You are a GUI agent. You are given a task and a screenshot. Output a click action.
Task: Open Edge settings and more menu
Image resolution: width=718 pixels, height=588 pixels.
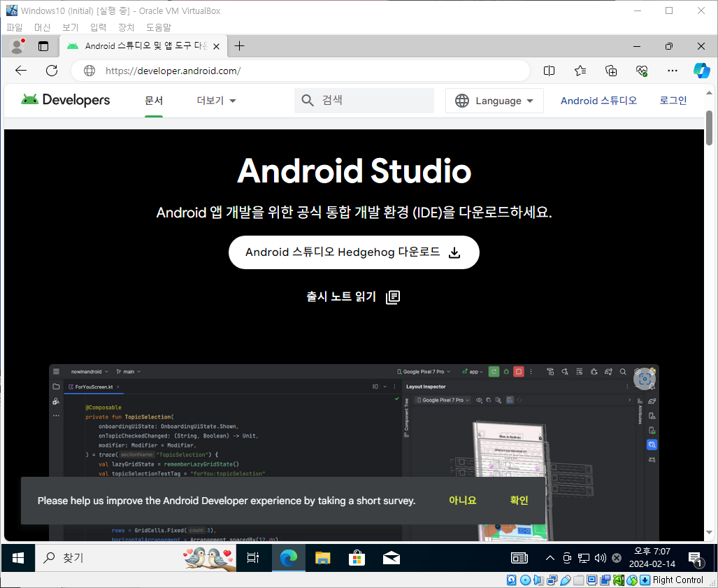673,71
